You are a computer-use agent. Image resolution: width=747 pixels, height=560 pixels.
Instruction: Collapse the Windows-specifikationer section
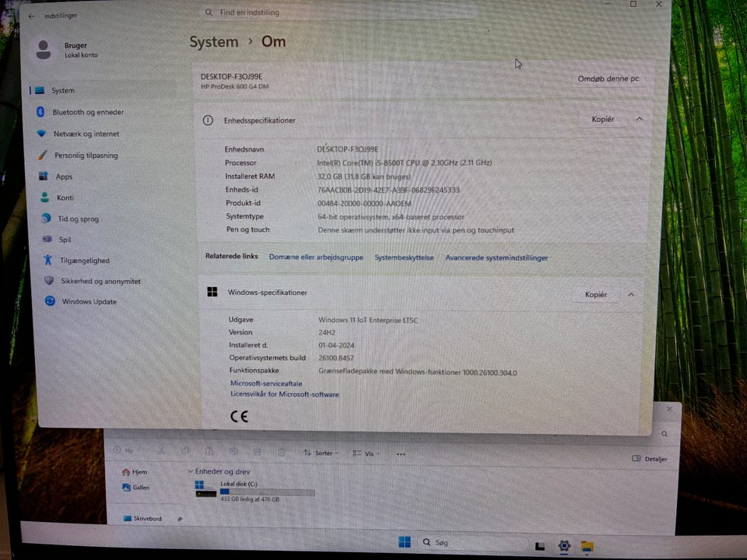(x=631, y=295)
